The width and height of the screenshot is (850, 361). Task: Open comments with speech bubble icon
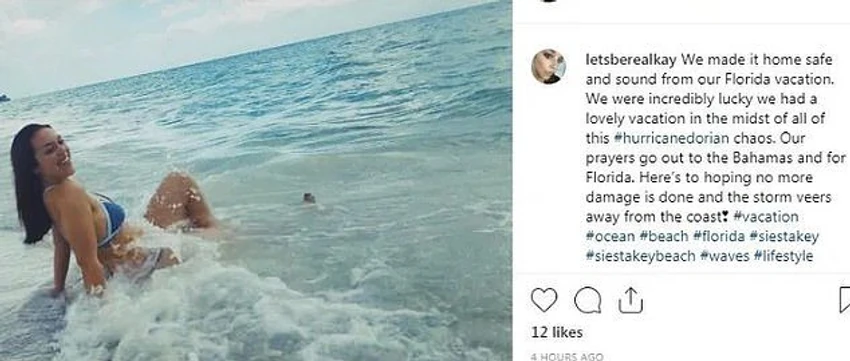[588, 300]
